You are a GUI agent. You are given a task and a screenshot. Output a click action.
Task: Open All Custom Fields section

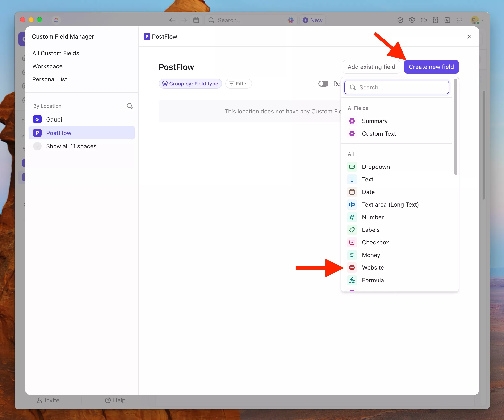(x=56, y=53)
